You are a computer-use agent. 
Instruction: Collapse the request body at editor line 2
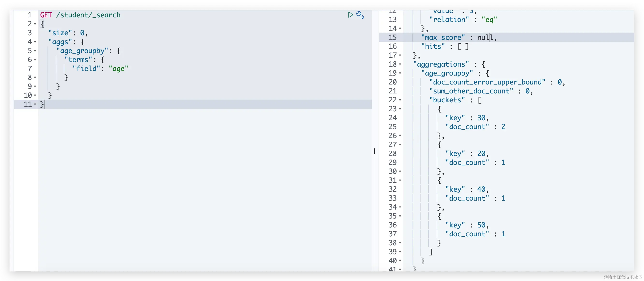tap(35, 24)
